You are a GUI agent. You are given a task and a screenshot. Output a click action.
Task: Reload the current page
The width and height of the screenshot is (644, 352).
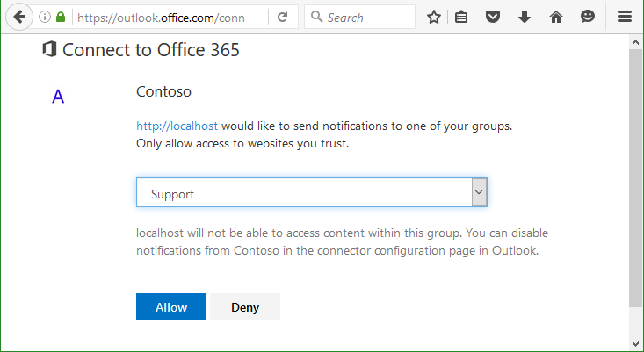click(x=282, y=17)
